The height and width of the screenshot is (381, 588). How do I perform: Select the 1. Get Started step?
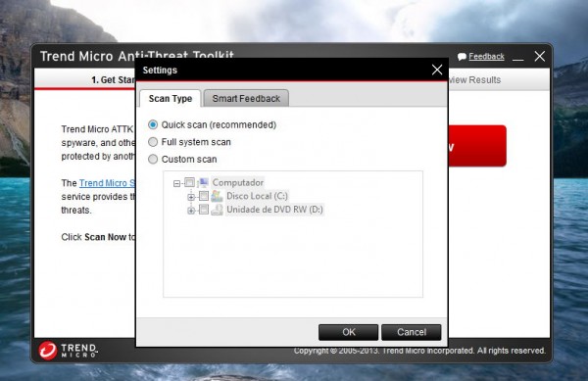coord(114,79)
